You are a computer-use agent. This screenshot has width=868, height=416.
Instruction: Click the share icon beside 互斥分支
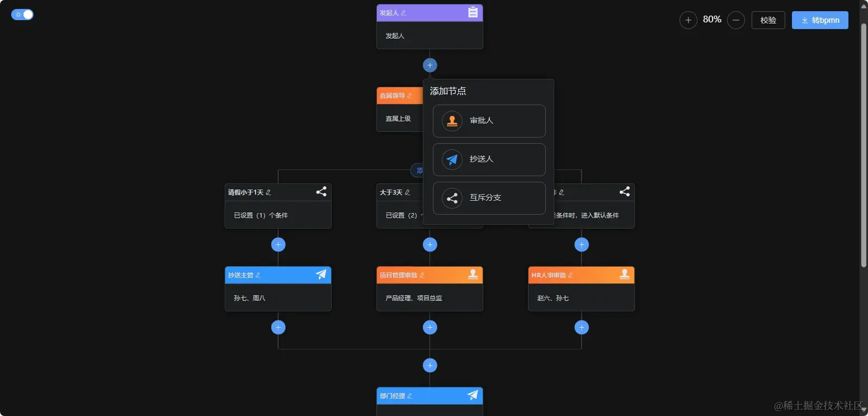point(452,198)
